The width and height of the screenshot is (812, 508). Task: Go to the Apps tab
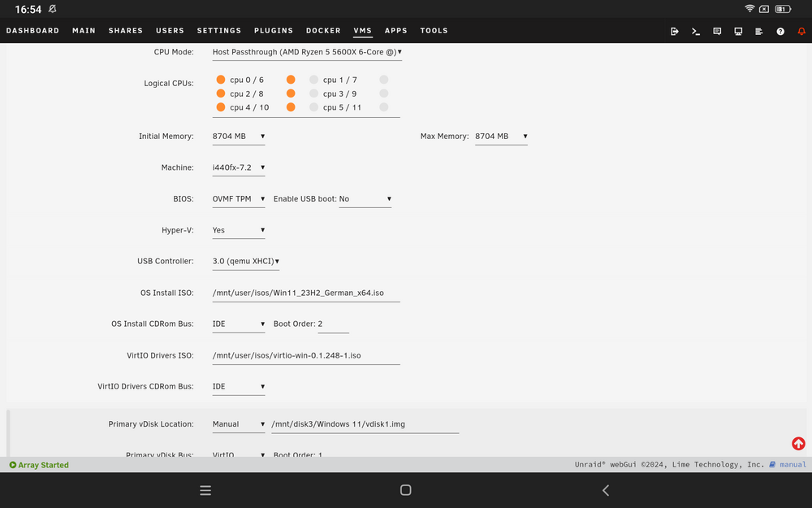(395, 31)
